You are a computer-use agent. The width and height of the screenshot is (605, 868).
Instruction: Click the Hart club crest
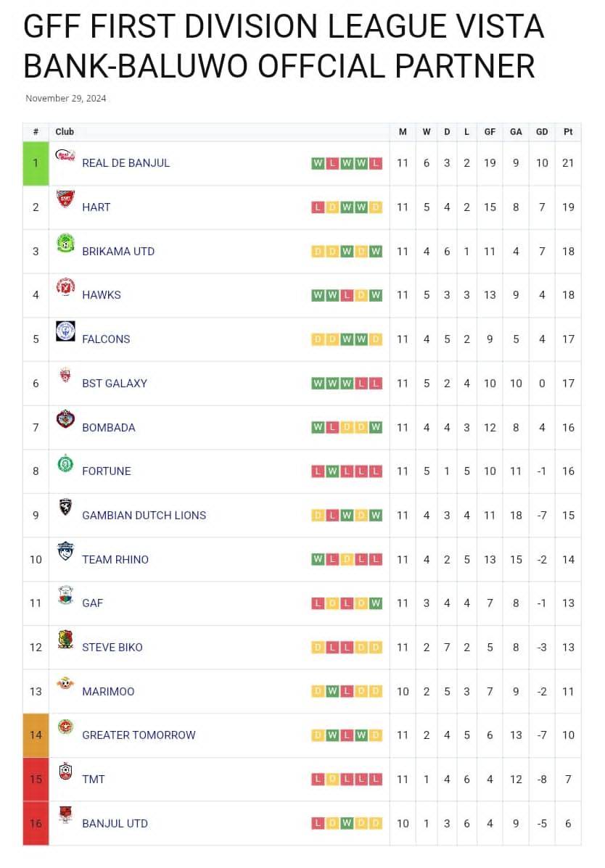click(x=65, y=199)
